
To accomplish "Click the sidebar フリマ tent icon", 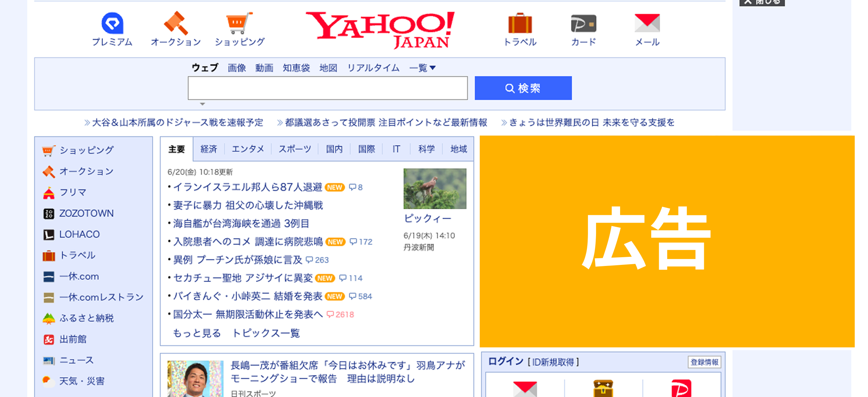I will coord(49,193).
